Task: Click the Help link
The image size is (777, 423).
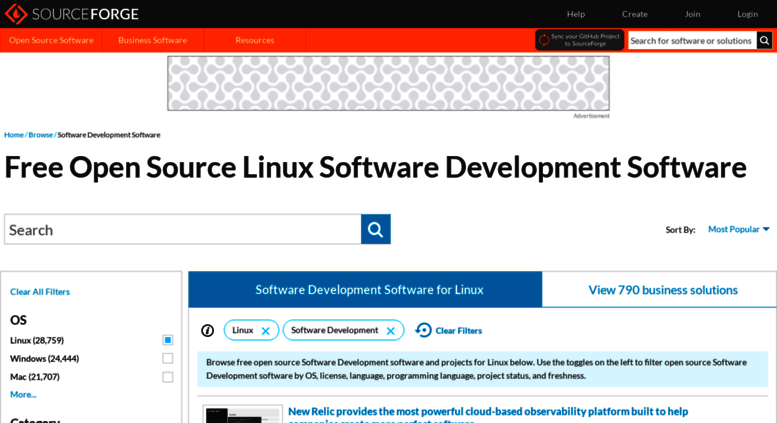Action: [x=576, y=14]
